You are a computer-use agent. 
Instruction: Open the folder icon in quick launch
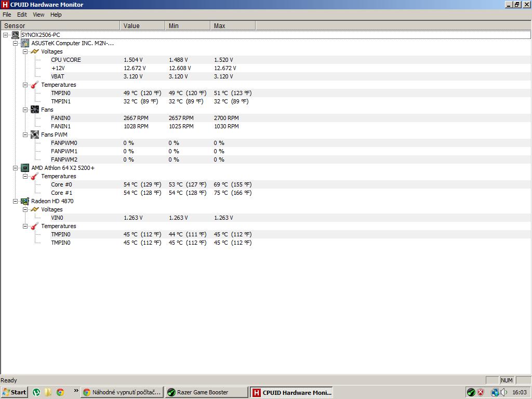point(48,392)
